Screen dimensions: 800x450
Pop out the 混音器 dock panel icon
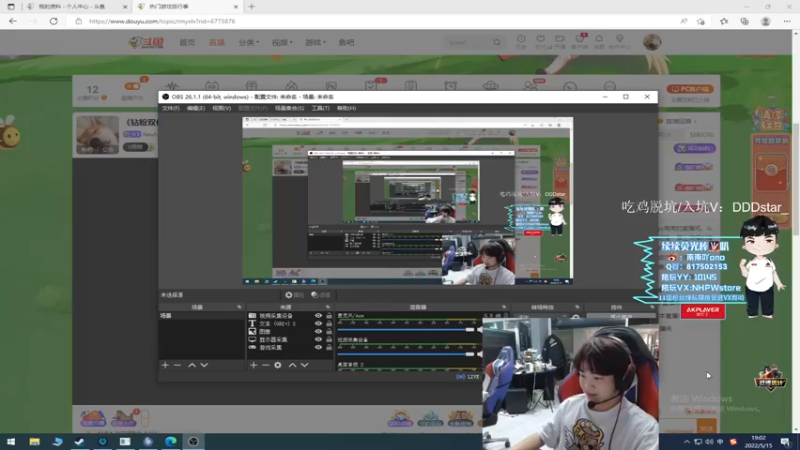pyautogui.click(x=504, y=307)
